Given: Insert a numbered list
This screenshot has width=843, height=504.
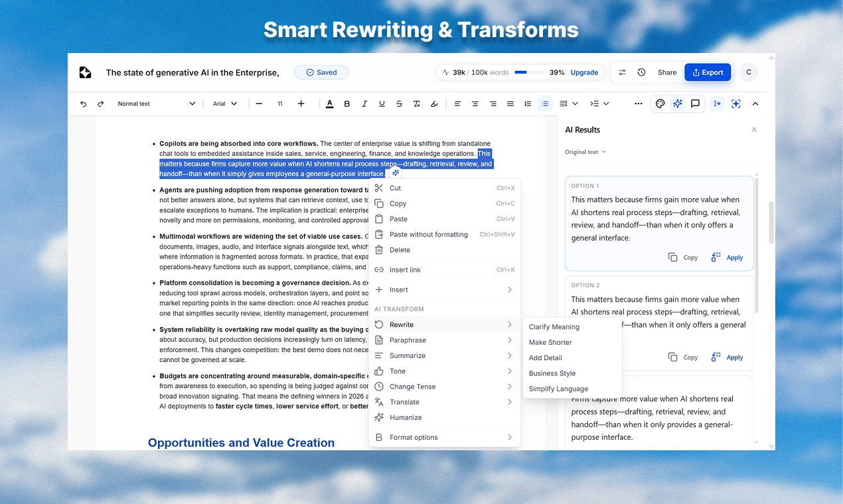Looking at the screenshot, I should click(x=528, y=103).
